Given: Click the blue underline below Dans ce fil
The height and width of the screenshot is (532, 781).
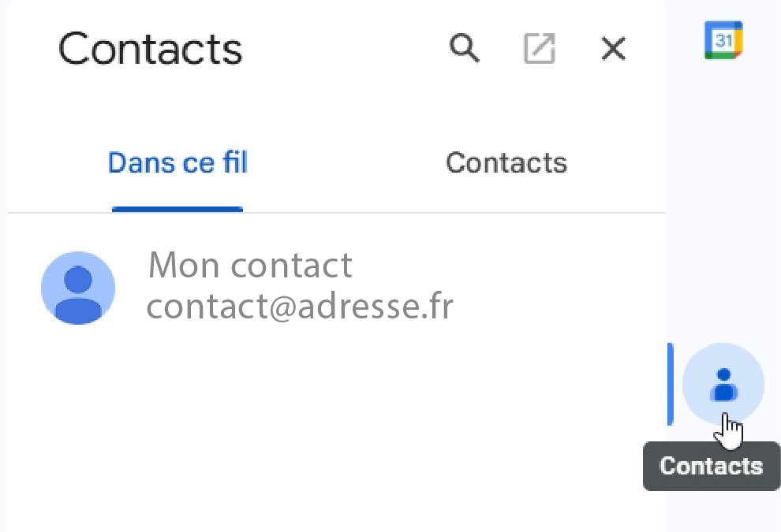Looking at the screenshot, I should point(177,209).
